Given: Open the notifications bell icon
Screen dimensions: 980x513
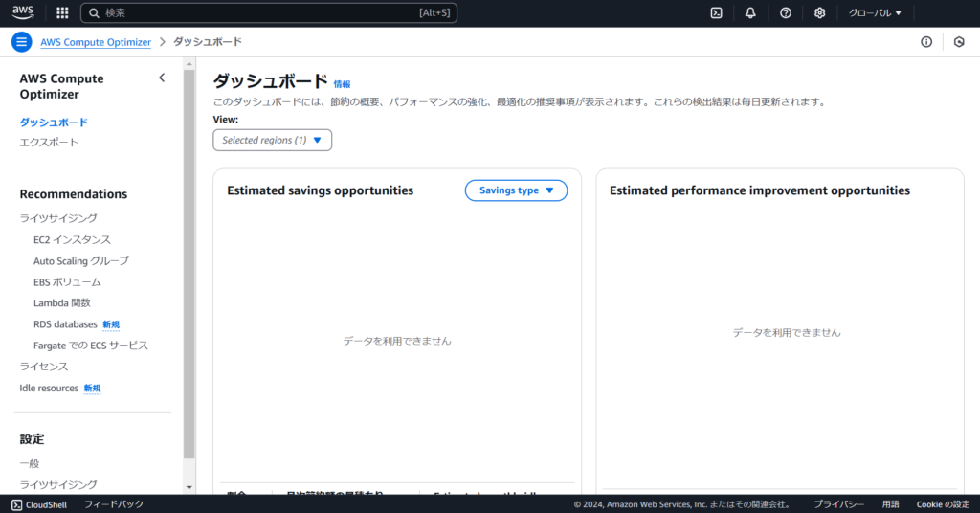Looking at the screenshot, I should pos(750,12).
